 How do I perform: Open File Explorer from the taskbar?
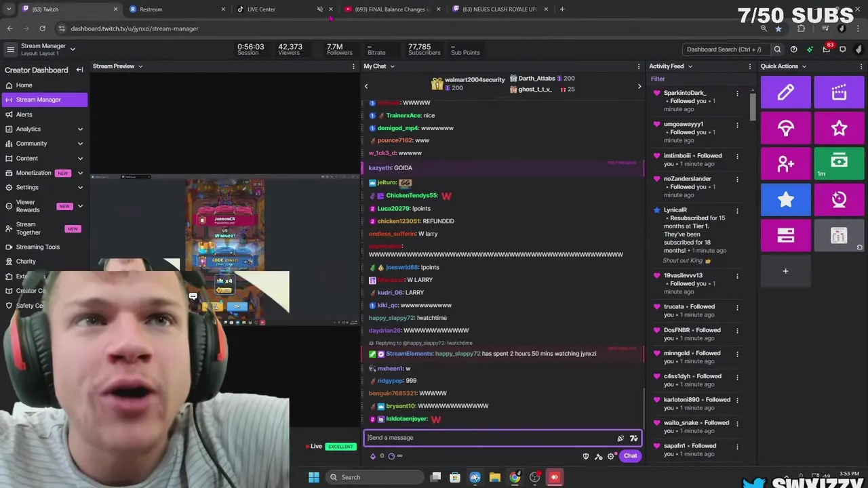click(495, 477)
